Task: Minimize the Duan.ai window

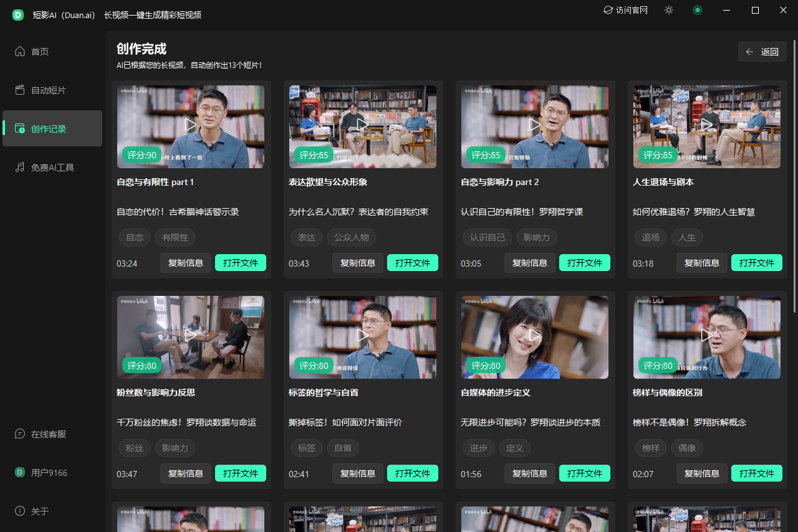Action: pyautogui.click(x=726, y=10)
